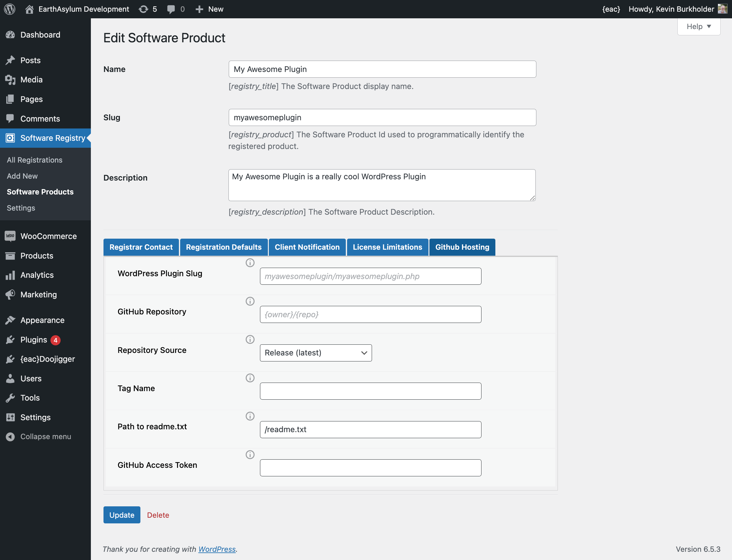Expand the Help dropdown panel
Viewport: 732px width, 560px height.
(699, 27)
